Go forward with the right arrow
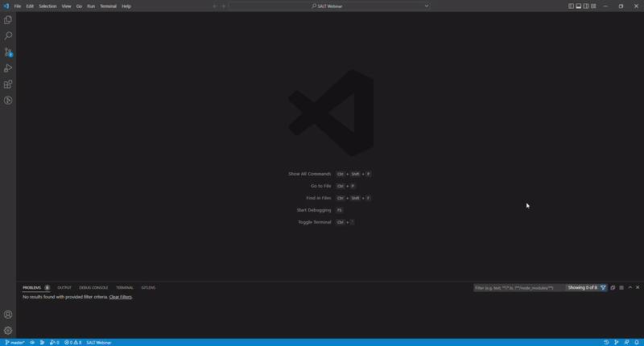Screen dimensions: 644x346 (223, 6)
